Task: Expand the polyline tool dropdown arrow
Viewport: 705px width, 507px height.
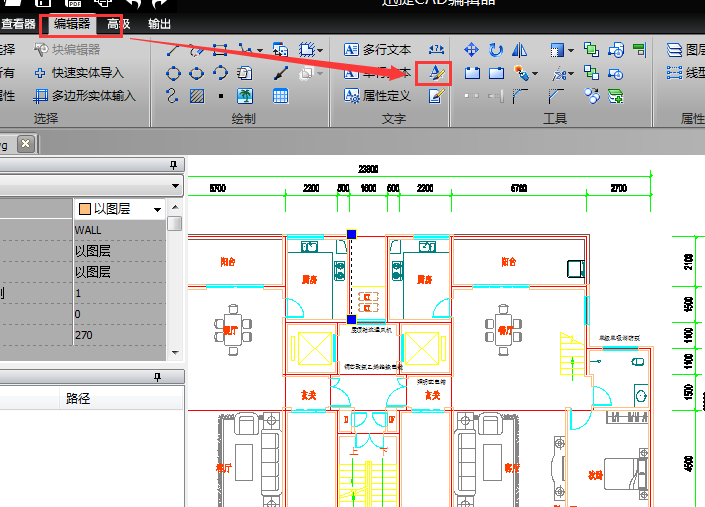Action: (x=260, y=49)
